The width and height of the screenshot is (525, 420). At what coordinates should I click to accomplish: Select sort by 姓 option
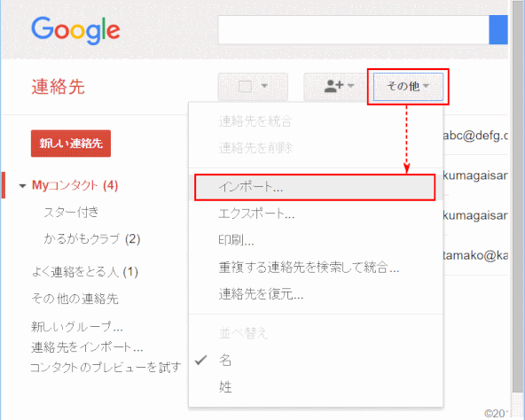316,387
